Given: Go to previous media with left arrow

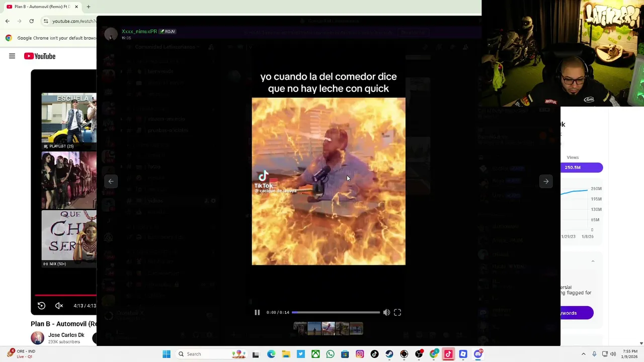Looking at the screenshot, I should pos(111,181).
